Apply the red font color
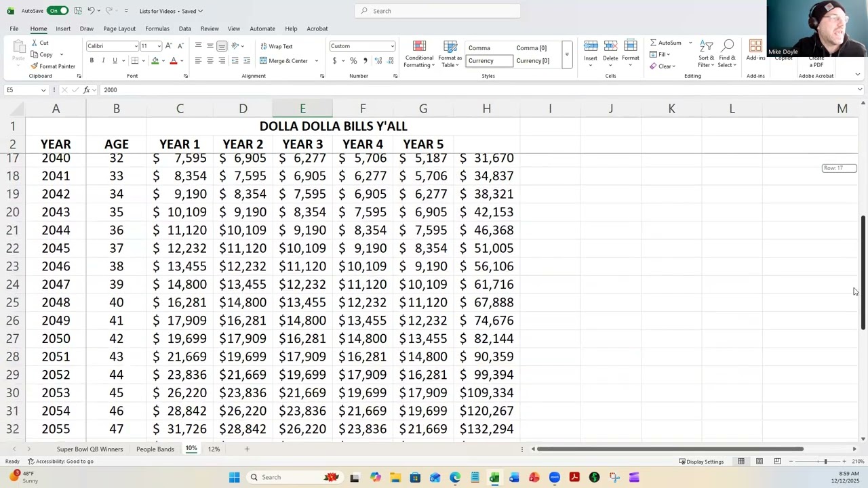The image size is (868, 488). [x=174, y=61]
